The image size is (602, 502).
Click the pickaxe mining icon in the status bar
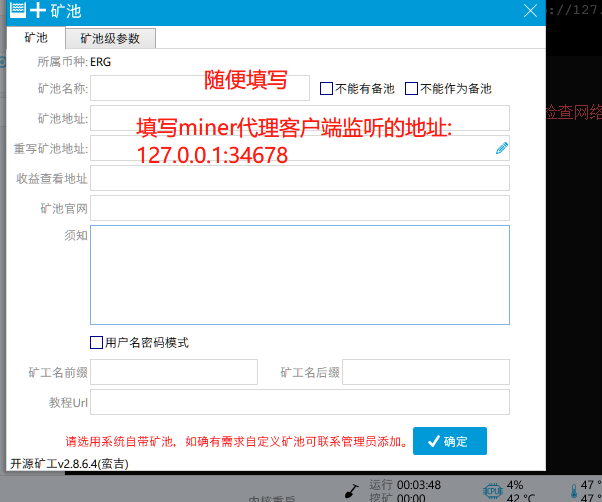(x=351, y=490)
